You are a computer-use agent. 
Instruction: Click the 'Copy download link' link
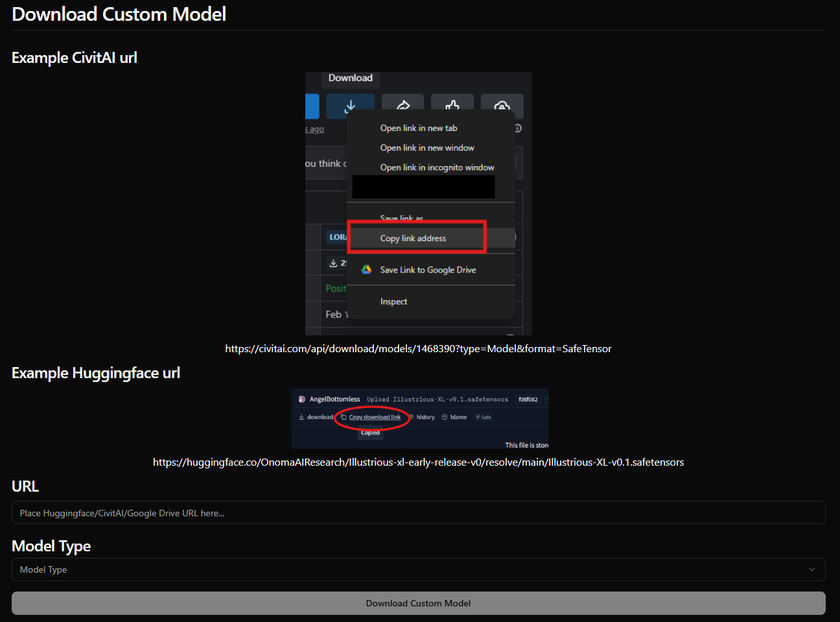375,417
